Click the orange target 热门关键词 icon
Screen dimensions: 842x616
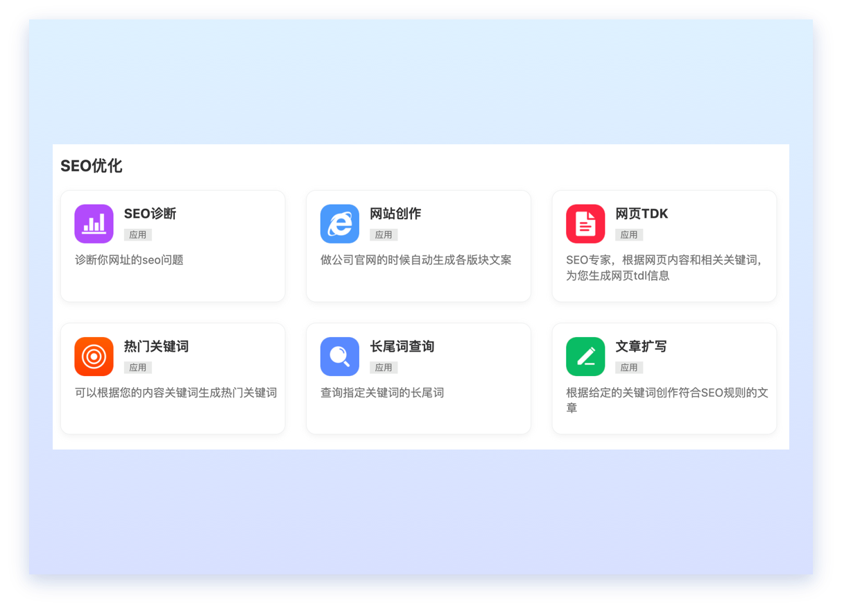pyautogui.click(x=94, y=357)
